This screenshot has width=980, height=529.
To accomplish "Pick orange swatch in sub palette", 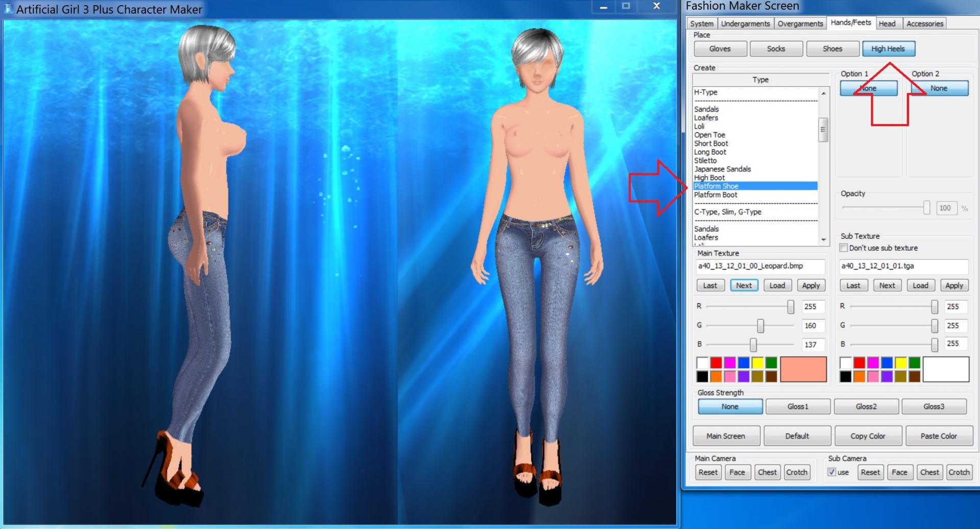I will point(860,376).
